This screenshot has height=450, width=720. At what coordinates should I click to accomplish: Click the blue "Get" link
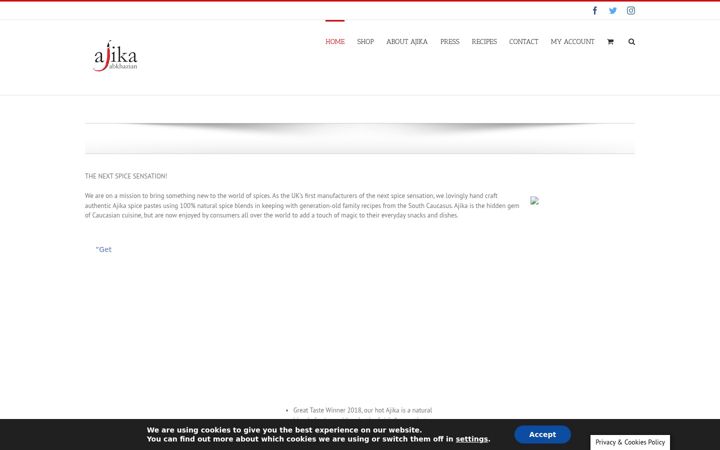pyautogui.click(x=104, y=249)
